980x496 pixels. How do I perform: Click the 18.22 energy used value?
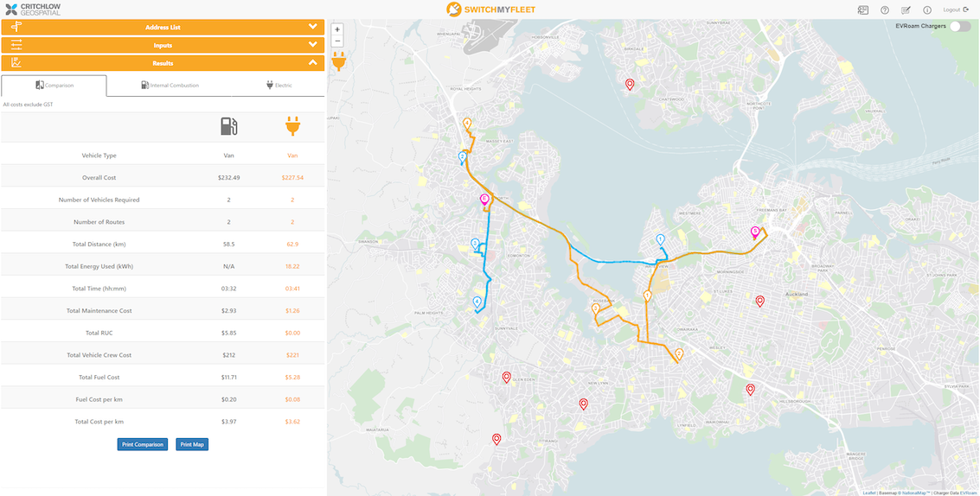point(292,266)
